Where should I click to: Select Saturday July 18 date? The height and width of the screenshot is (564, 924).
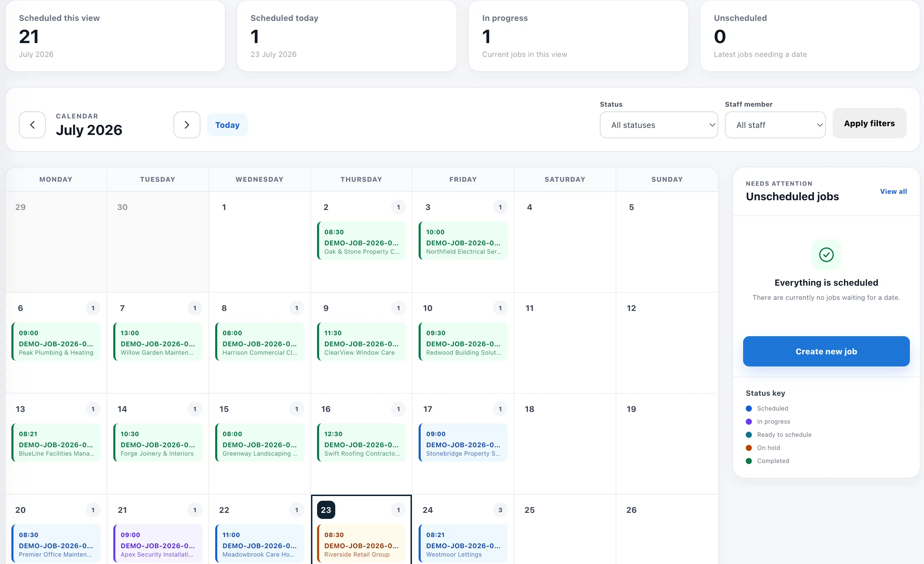coord(530,409)
